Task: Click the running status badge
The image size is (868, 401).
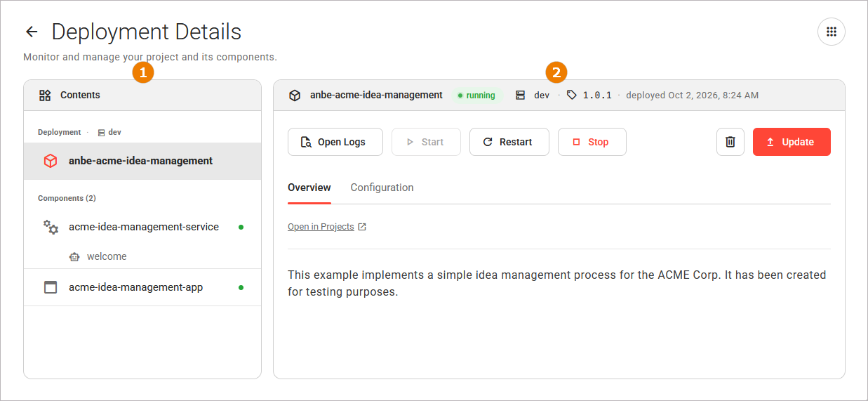Action: [x=476, y=96]
